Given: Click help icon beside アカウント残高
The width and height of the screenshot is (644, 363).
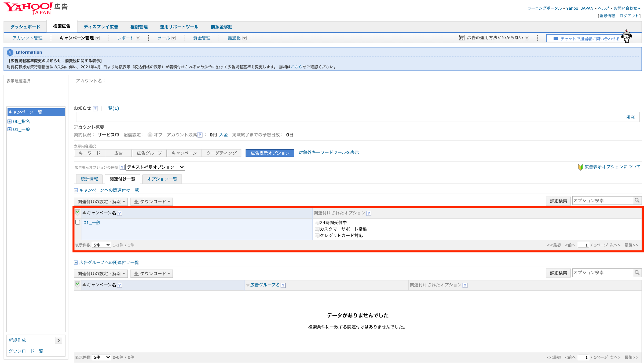Looking at the screenshot, I should point(200,135).
